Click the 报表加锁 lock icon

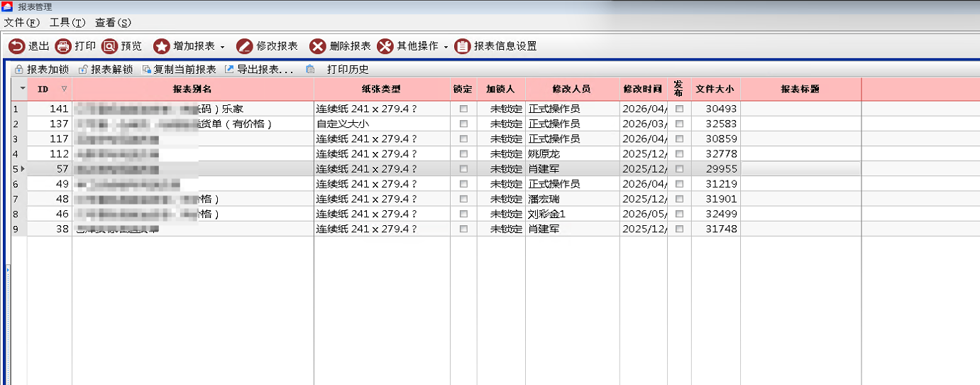click(x=19, y=70)
